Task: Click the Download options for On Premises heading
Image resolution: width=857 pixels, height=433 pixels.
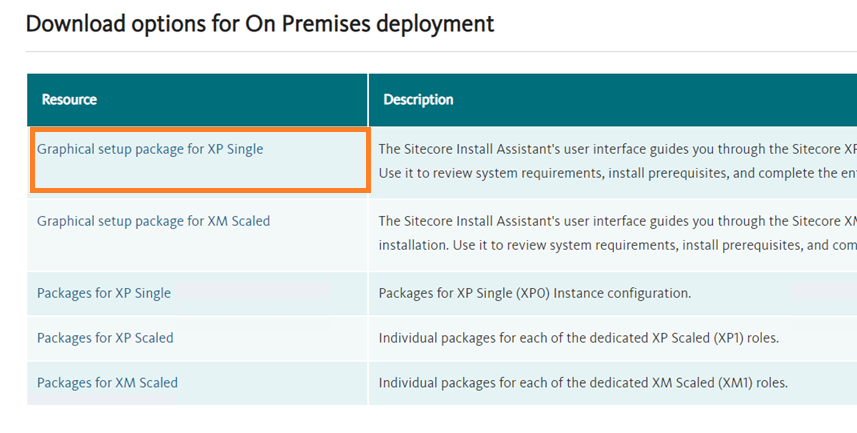Action: [x=260, y=23]
